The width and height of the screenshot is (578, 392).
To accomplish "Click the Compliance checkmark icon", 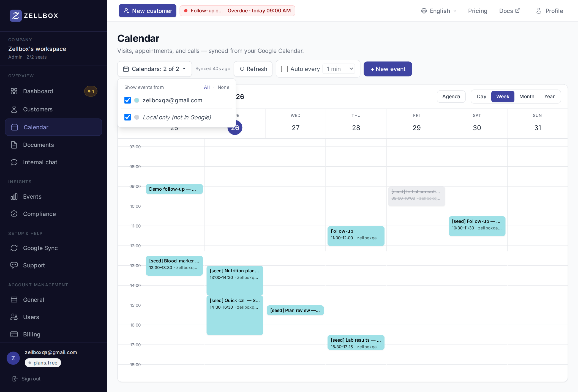I will tap(14, 214).
